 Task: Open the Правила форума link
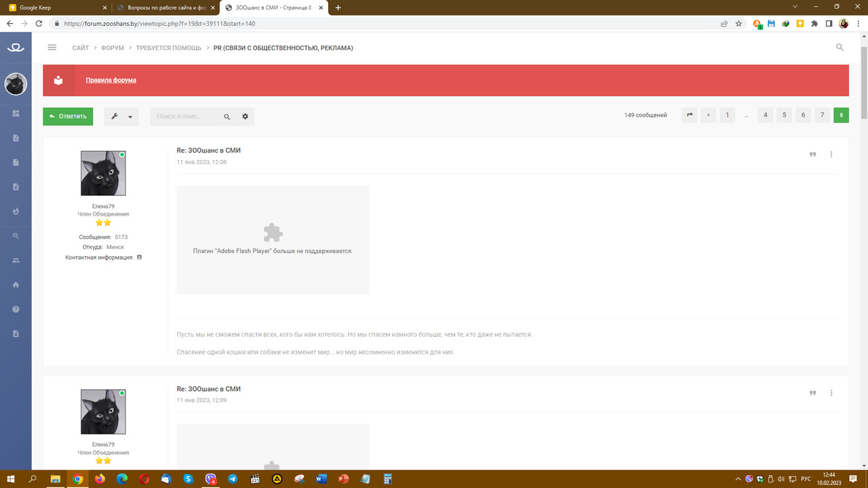click(x=111, y=80)
